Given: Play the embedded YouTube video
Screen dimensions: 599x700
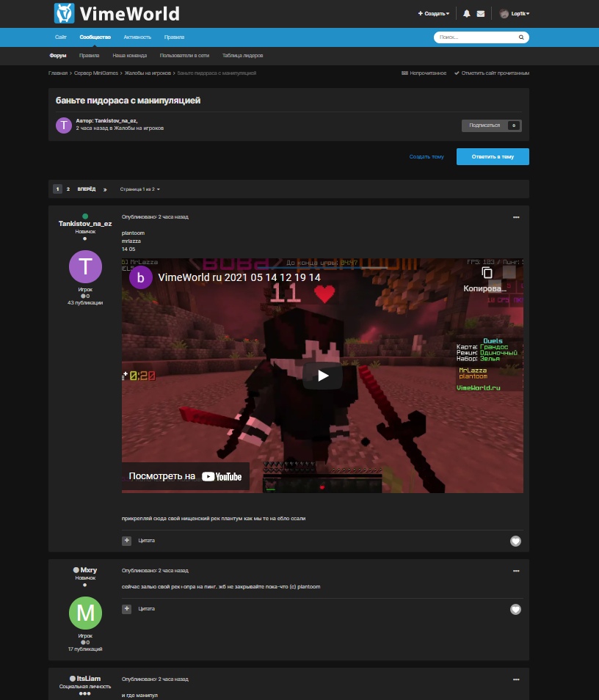Looking at the screenshot, I should pyautogui.click(x=322, y=376).
